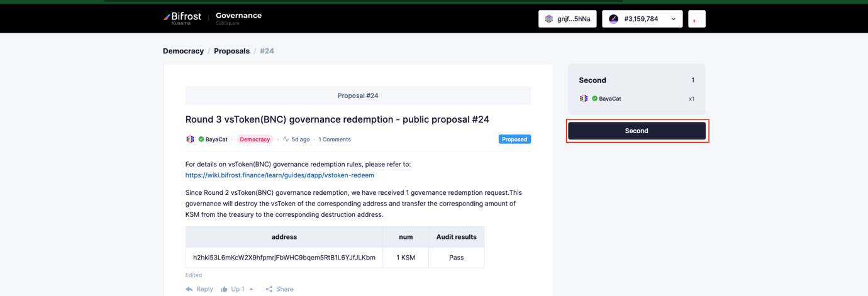The width and height of the screenshot is (868, 296).
Task: Click the Up 1 count
Action: click(237, 289)
